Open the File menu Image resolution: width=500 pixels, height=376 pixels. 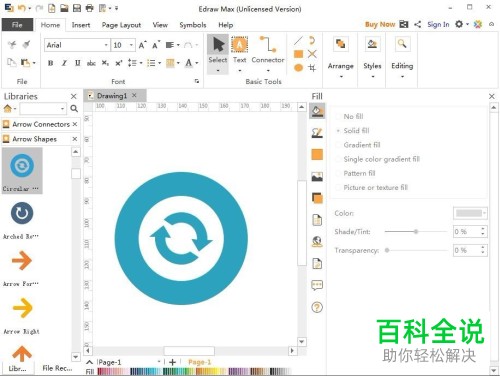click(17, 25)
